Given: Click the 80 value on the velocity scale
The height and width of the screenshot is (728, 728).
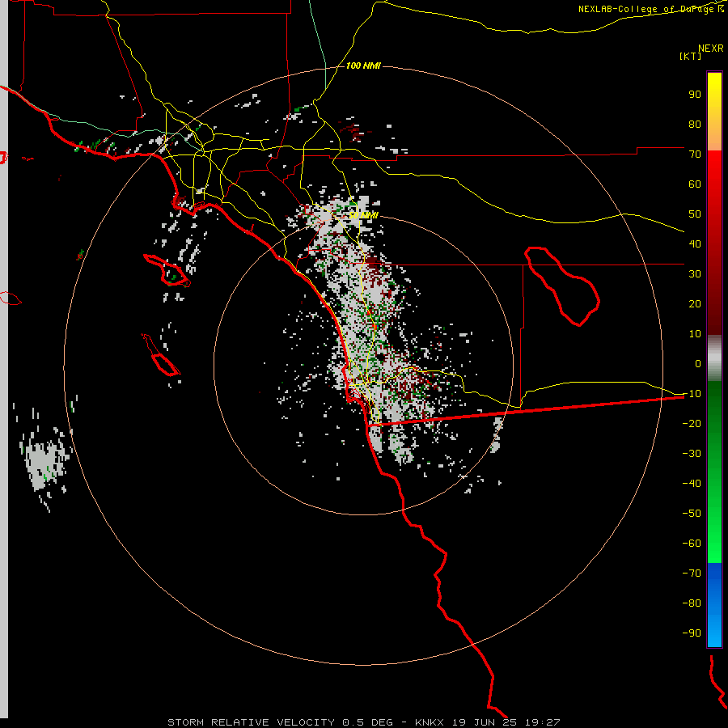Looking at the screenshot, I should (x=695, y=124).
